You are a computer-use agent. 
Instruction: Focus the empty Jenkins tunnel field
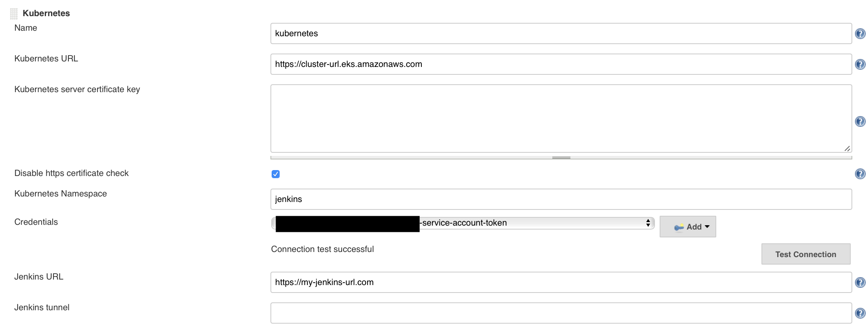pyautogui.click(x=561, y=313)
